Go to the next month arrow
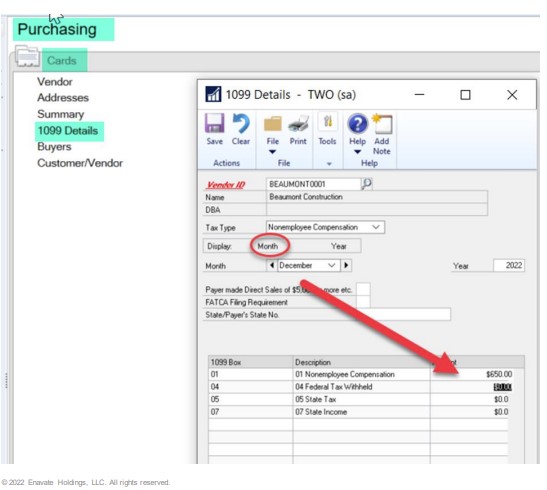This screenshot has height=490, width=547. tap(346, 265)
